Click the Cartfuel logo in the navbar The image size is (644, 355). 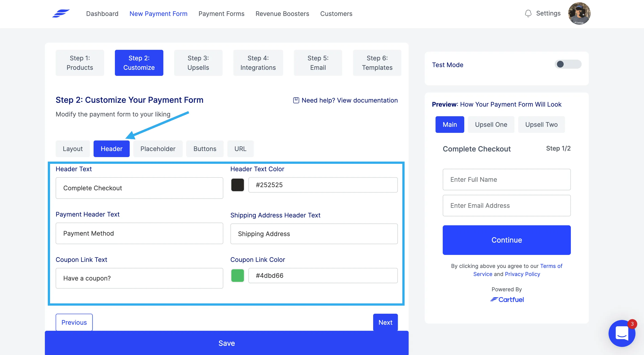[61, 13]
